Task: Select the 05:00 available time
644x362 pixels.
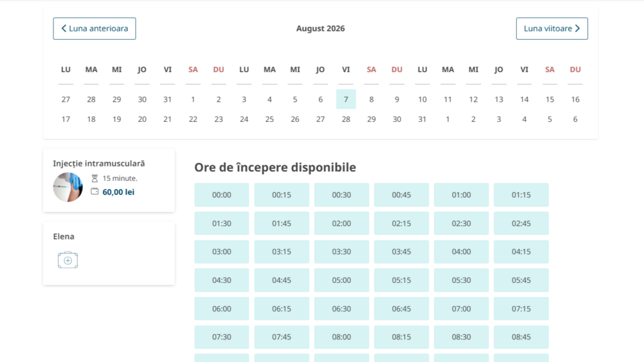Action: 341,280
